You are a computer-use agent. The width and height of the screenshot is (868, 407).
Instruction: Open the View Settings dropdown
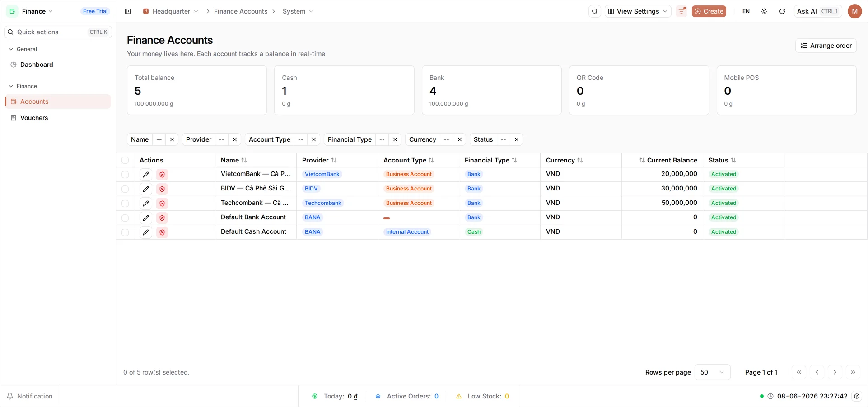pyautogui.click(x=638, y=11)
